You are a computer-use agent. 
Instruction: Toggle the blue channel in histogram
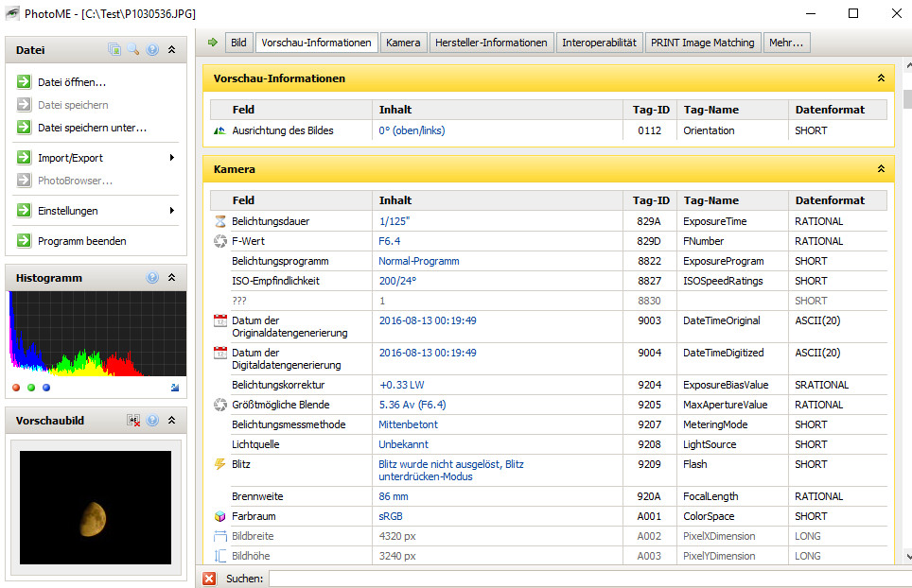click(x=46, y=388)
